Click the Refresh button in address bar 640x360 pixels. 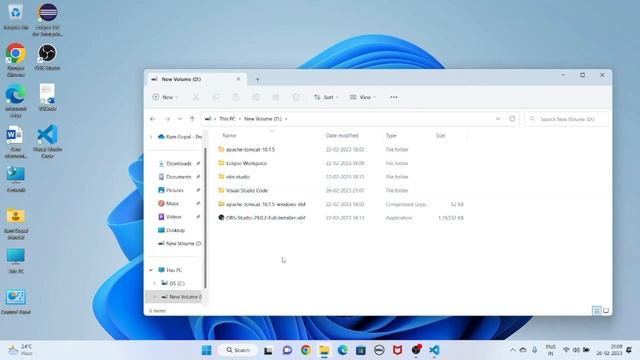[x=512, y=119]
